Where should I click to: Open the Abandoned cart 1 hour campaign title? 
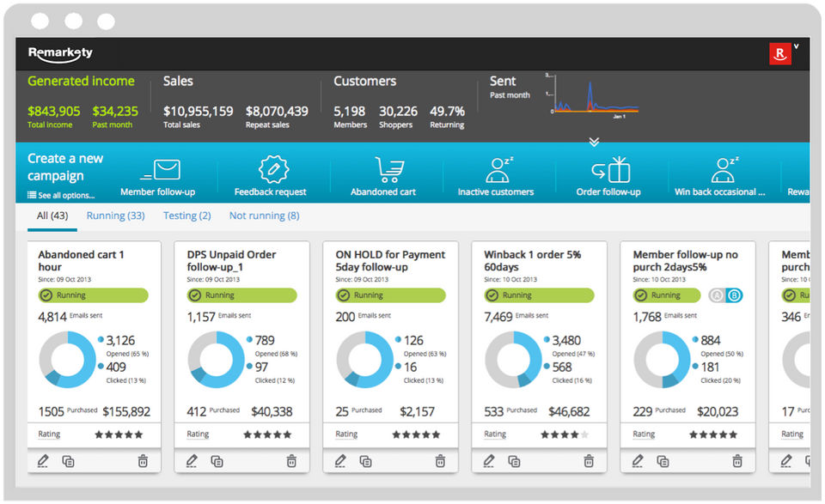pos(81,261)
